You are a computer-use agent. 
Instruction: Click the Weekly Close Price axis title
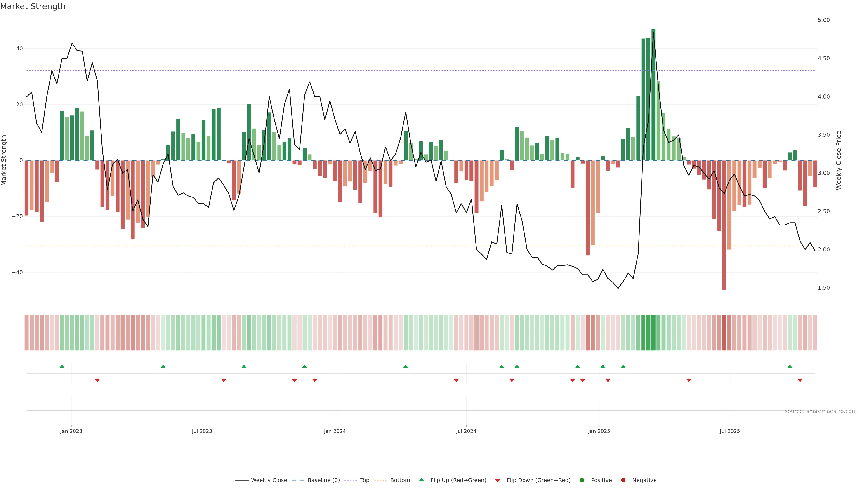pyautogui.click(x=839, y=160)
